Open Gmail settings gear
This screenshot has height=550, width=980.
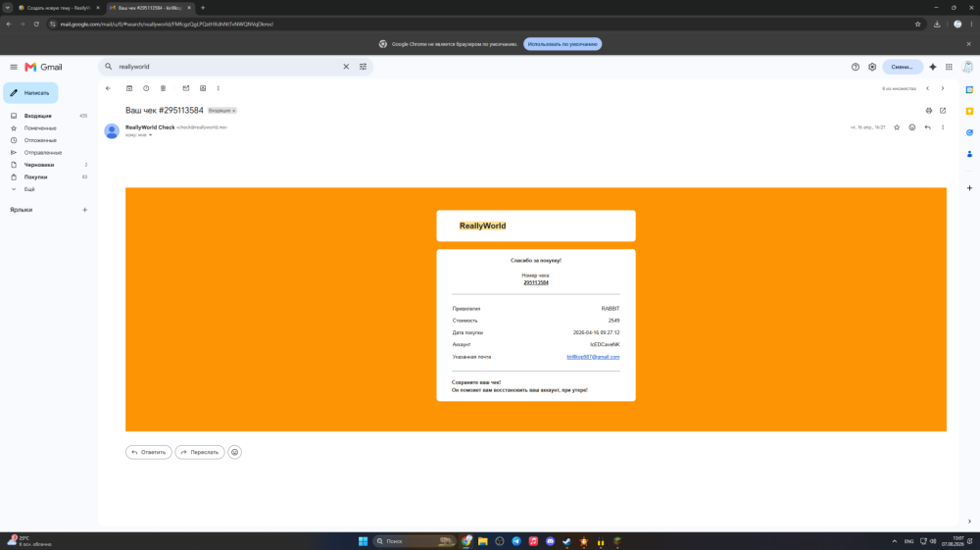pyautogui.click(x=872, y=67)
